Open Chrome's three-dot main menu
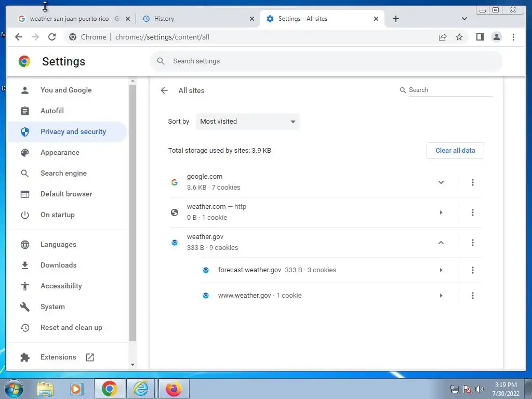The width and height of the screenshot is (532, 399). pyautogui.click(x=513, y=37)
